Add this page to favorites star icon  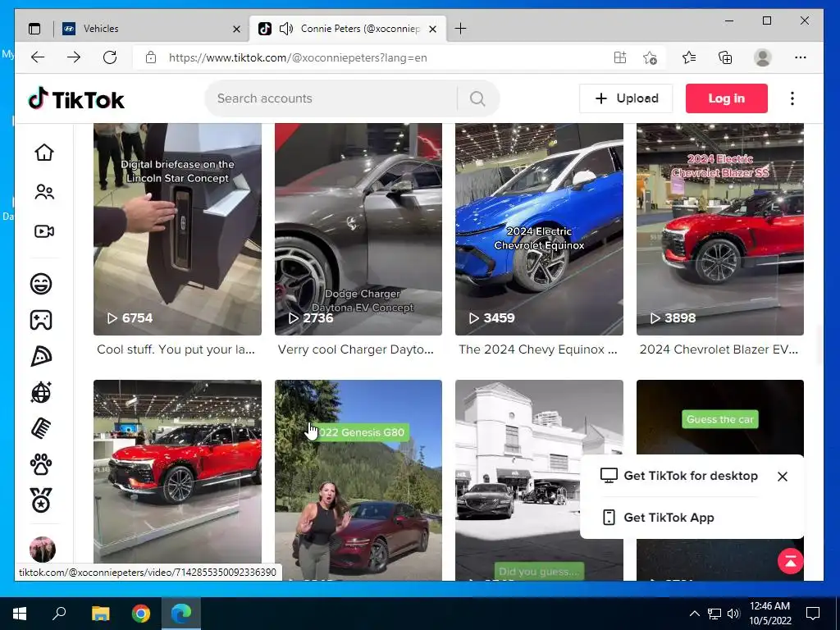650,57
